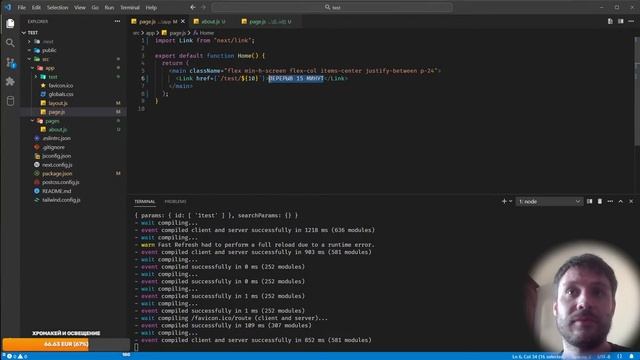Viewport: 640px width, 360px height.
Task: Open the Help menu
Action: (151, 7)
